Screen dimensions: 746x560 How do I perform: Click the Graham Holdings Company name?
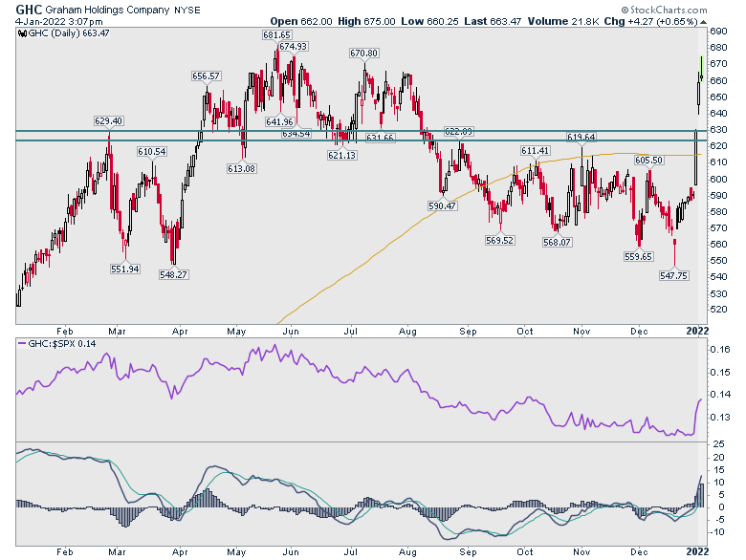pos(107,10)
